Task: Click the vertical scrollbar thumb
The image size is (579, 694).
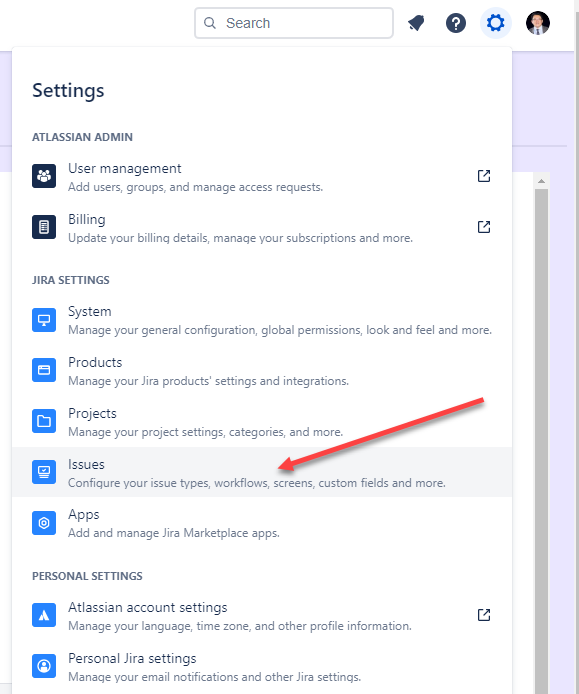Action: (541, 441)
